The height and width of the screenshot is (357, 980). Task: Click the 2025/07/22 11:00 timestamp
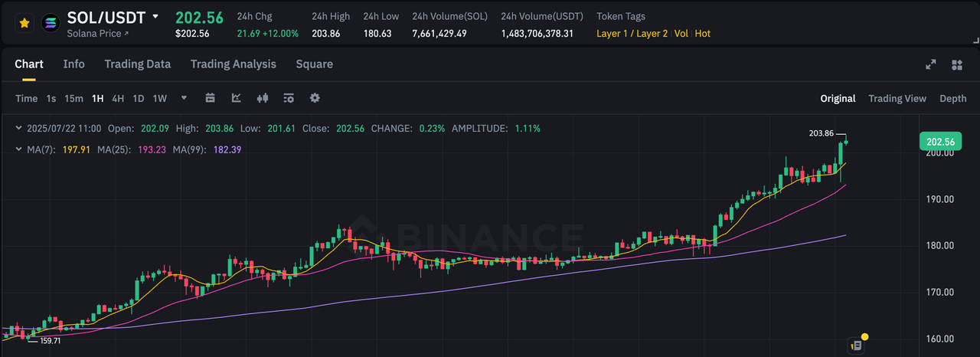click(64, 128)
